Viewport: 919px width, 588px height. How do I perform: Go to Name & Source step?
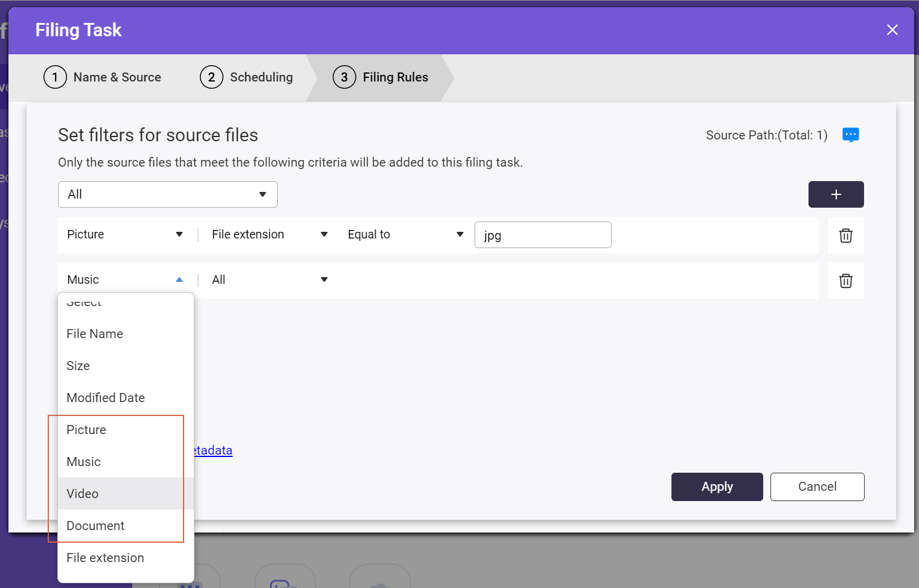tap(103, 77)
